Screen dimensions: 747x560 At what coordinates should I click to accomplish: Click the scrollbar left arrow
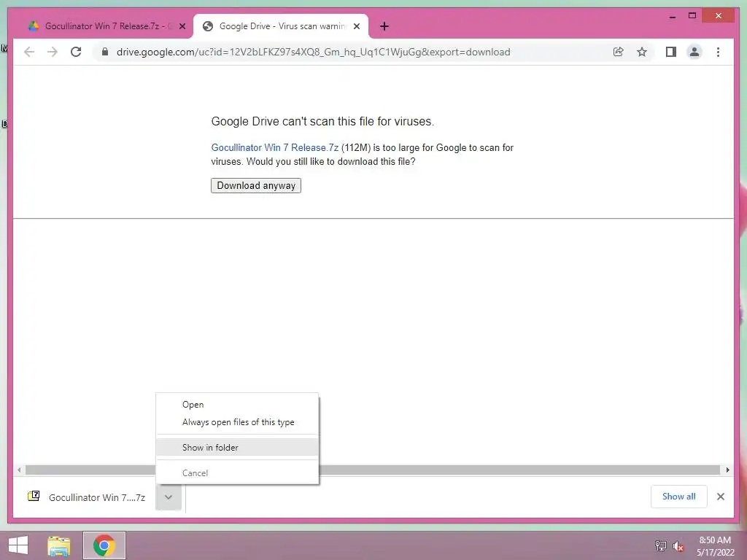[19, 470]
